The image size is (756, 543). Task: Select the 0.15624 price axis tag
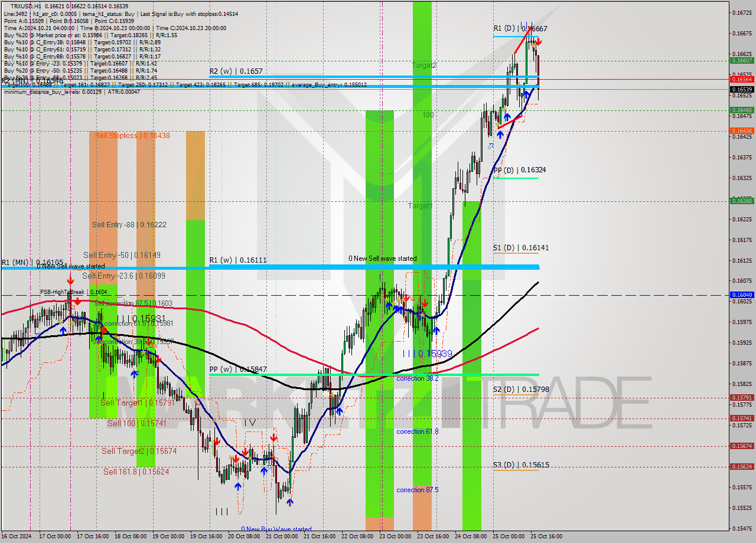click(x=742, y=466)
